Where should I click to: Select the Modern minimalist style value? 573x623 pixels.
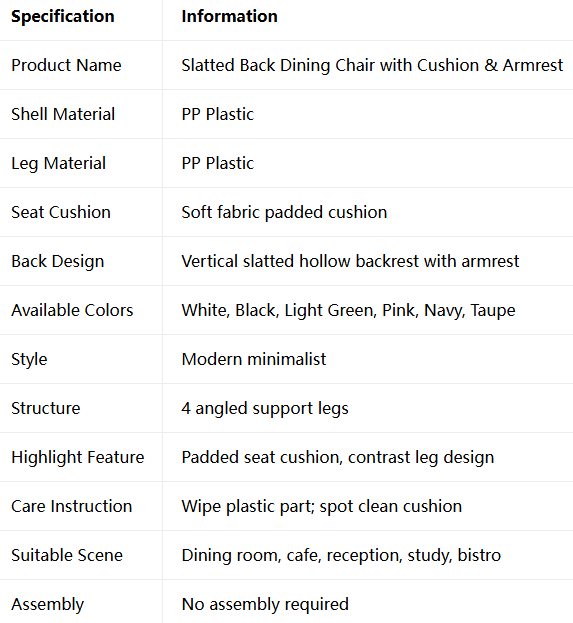click(254, 359)
